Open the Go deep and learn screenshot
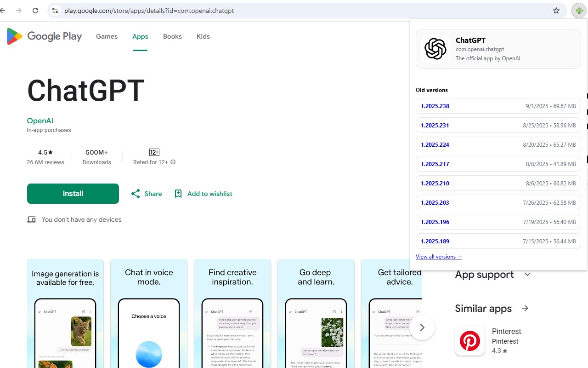 pyautogui.click(x=316, y=314)
